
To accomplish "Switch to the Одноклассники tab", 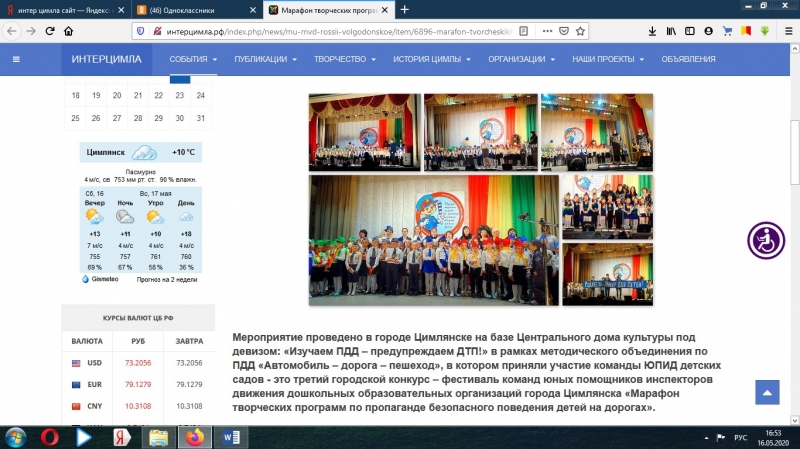I will [197, 10].
